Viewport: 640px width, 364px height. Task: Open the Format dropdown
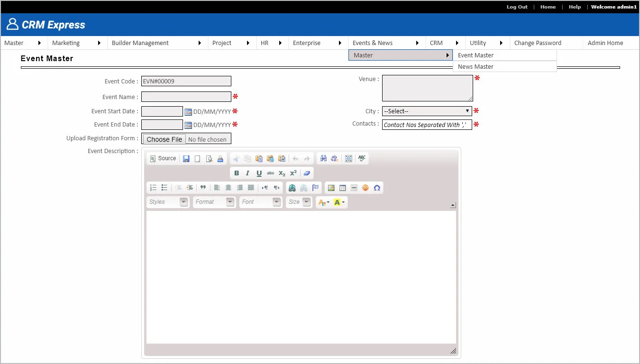coord(214,202)
